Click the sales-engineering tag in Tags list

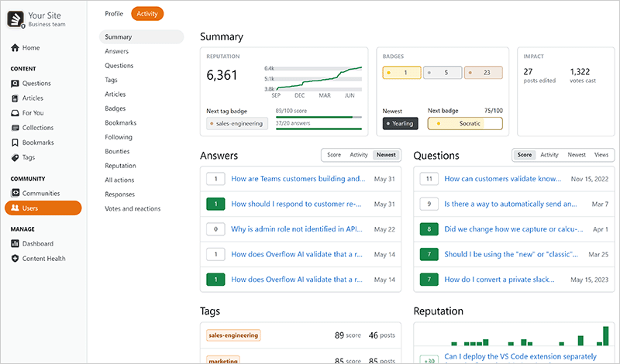click(x=232, y=335)
